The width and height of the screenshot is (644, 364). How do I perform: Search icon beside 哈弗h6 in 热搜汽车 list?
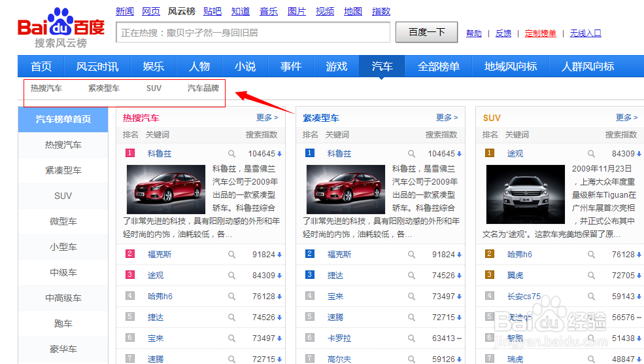click(x=231, y=297)
